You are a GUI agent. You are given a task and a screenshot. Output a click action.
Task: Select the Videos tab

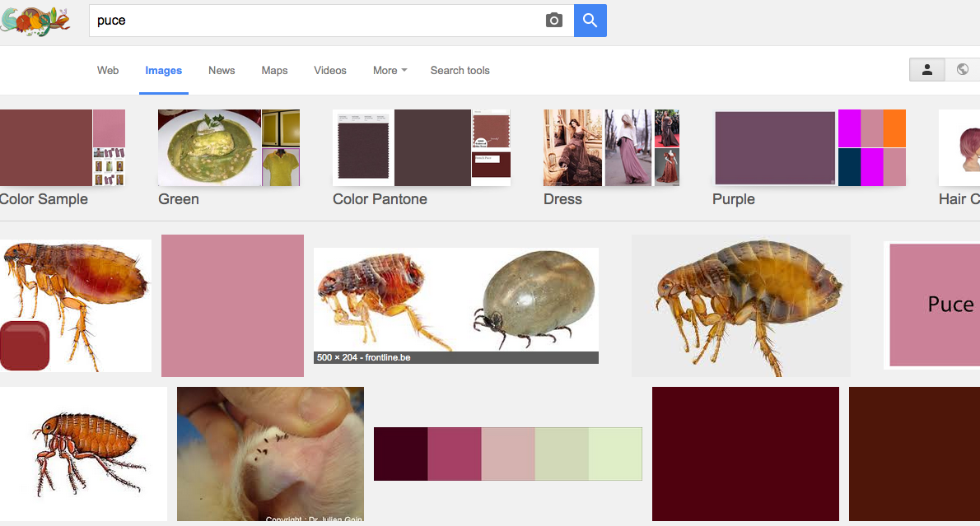[330, 71]
